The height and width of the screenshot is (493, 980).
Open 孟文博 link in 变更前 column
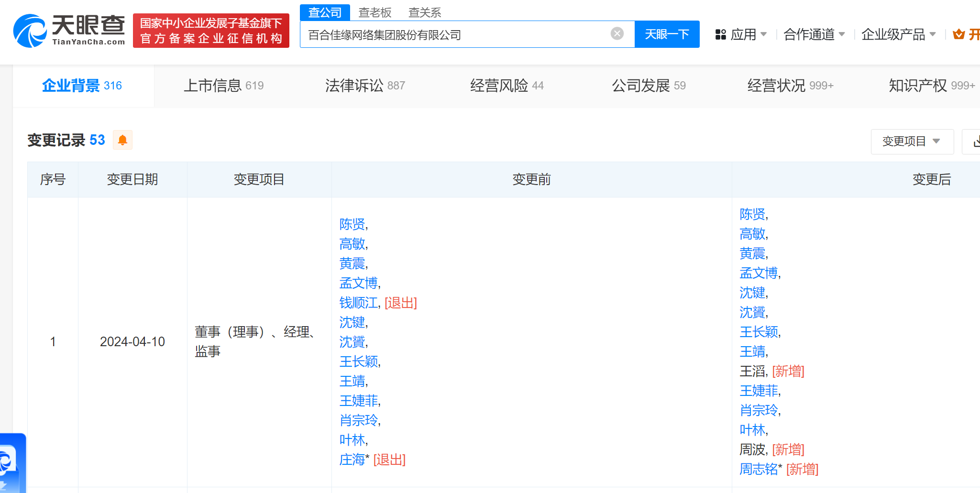[359, 283]
